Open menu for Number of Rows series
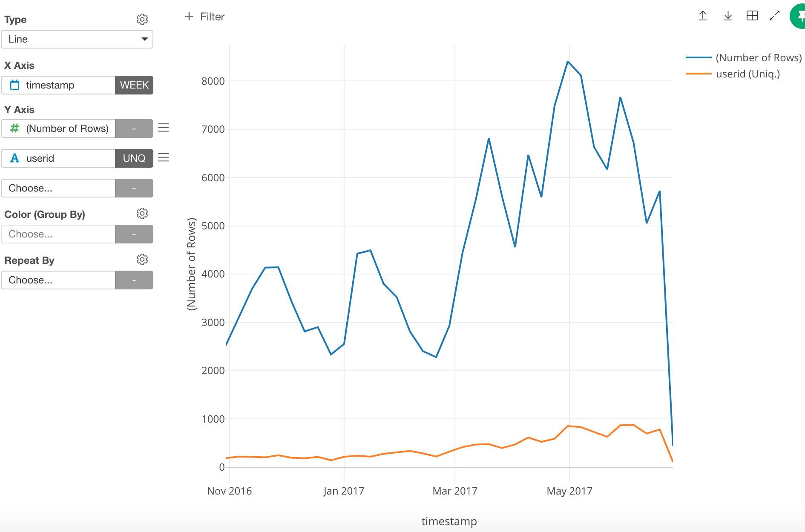Image resolution: width=805 pixels, height=532 pixels. point(164,128)
